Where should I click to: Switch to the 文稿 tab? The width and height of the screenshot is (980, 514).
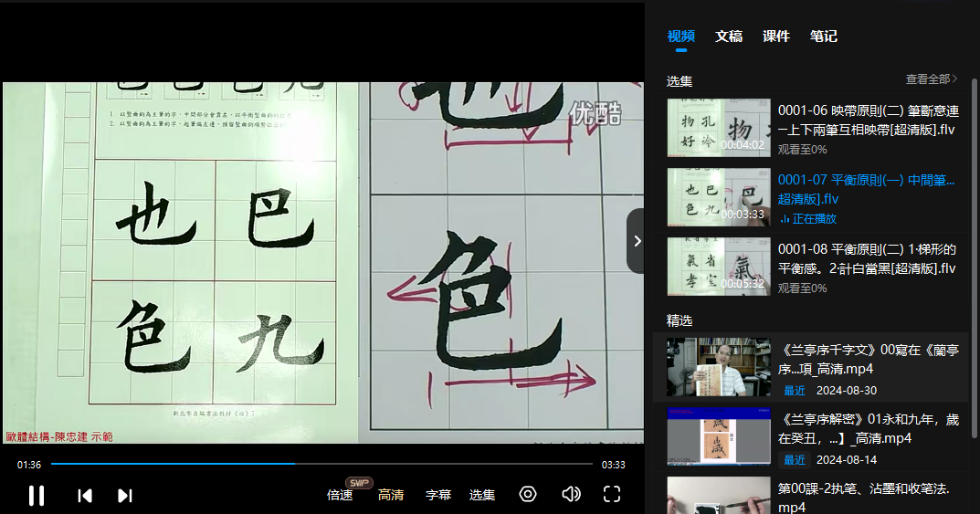click(729, 37)
